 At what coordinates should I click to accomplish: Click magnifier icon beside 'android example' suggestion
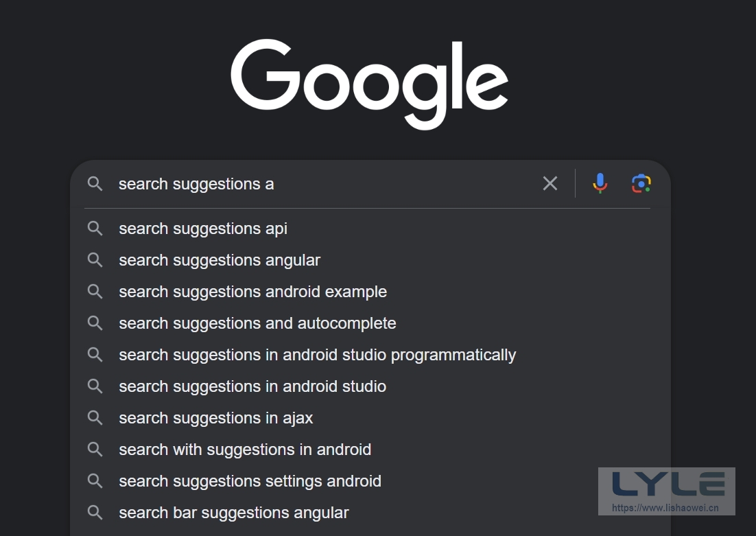tap(95, 292)
